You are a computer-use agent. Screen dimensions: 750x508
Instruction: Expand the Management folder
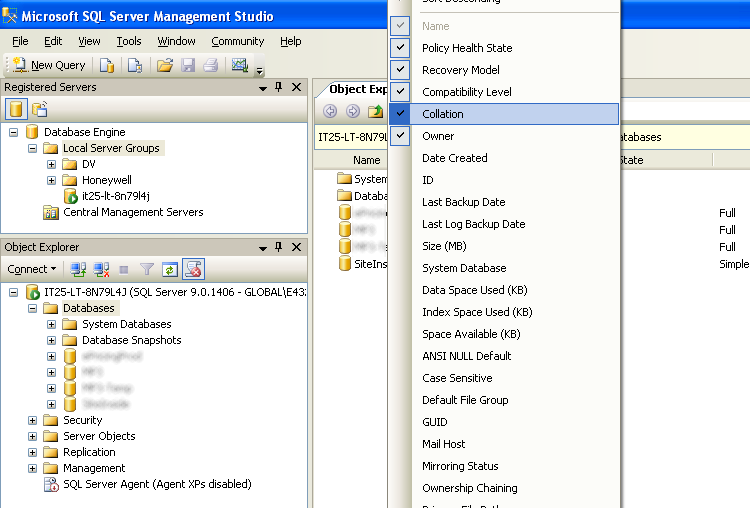(33, 468)
